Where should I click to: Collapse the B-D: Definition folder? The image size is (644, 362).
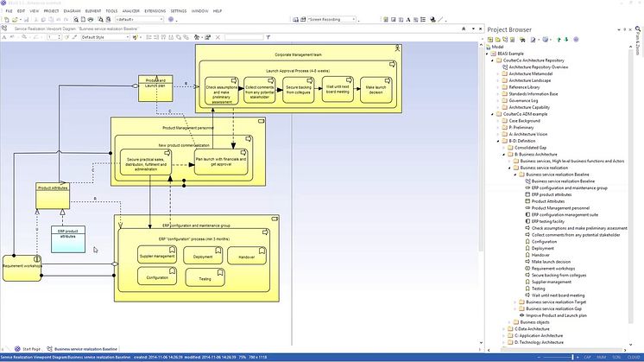coord(498,141)
